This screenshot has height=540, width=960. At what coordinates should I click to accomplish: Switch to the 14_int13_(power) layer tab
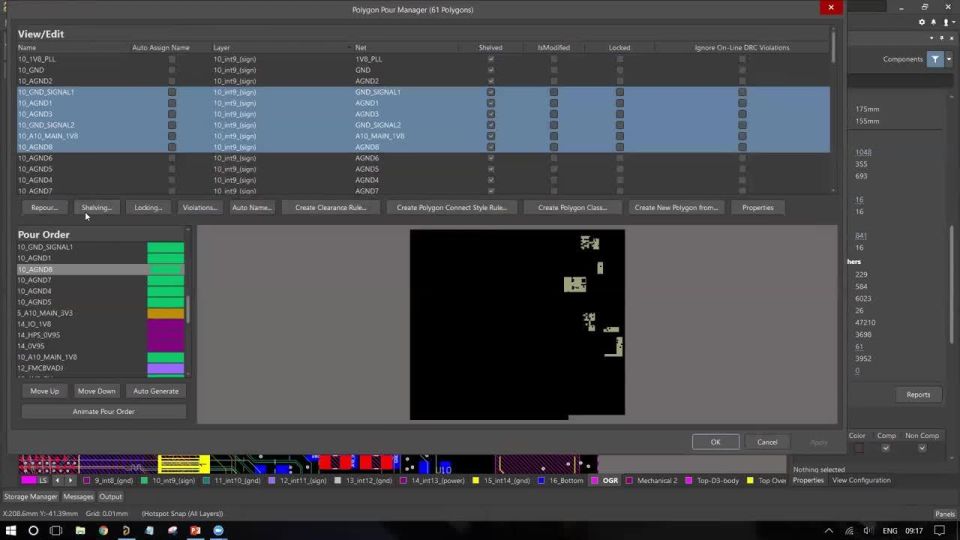[x=432, y=481]
